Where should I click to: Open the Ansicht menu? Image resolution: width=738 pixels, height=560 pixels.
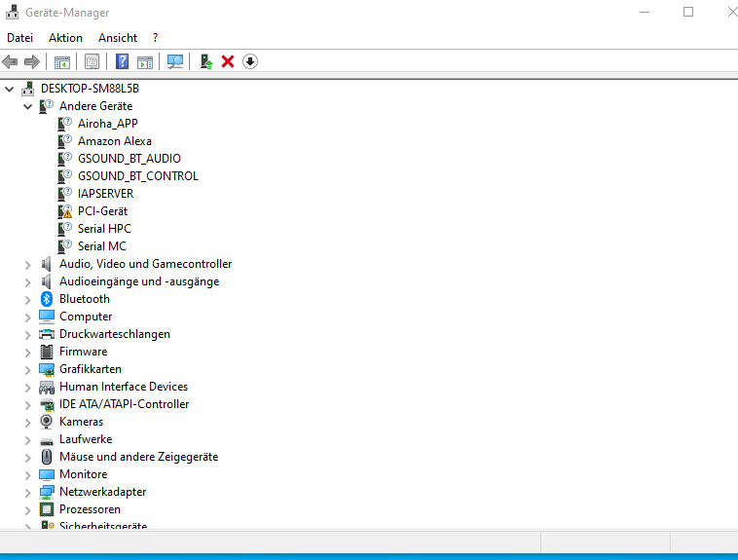(118, 38)
